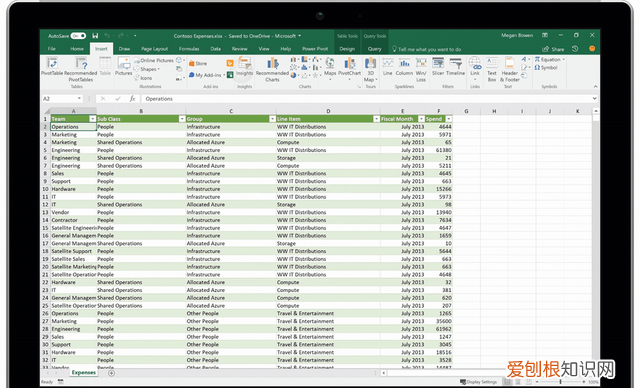Save the workbook with the floppy icon
Image resolution: width=640 pixels, height=388 pixels.
click(95, 36)
